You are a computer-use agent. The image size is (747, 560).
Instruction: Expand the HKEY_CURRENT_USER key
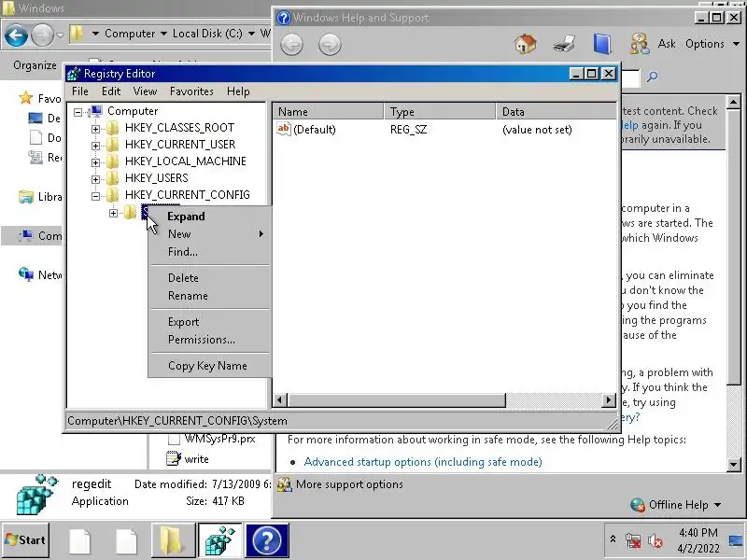pyautogui.click(x=96, y=146)
